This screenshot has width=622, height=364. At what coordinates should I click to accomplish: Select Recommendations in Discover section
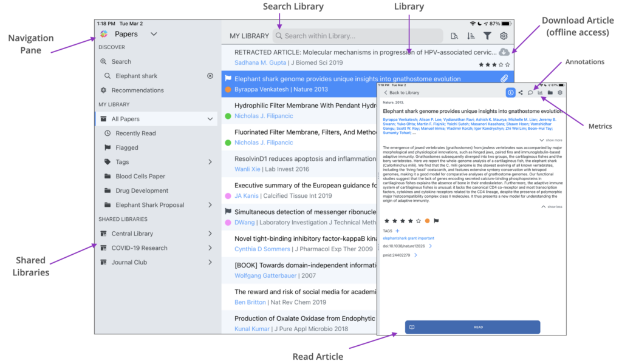pos(137,90)
